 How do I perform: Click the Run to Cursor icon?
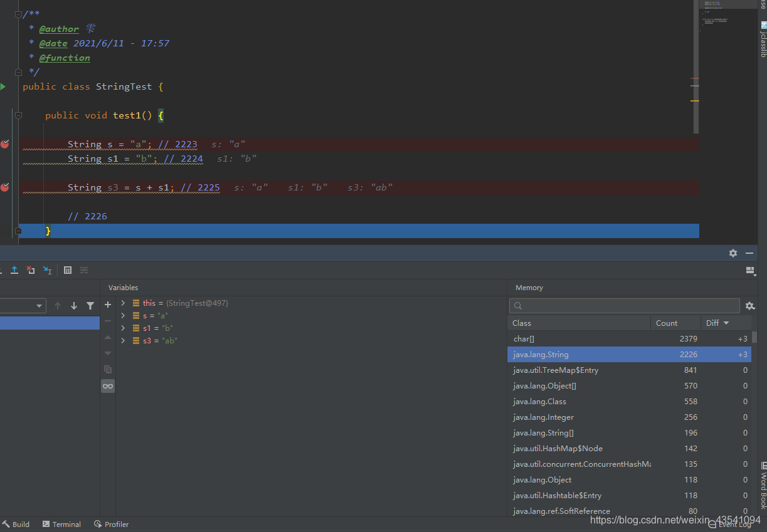pos(47,270)
